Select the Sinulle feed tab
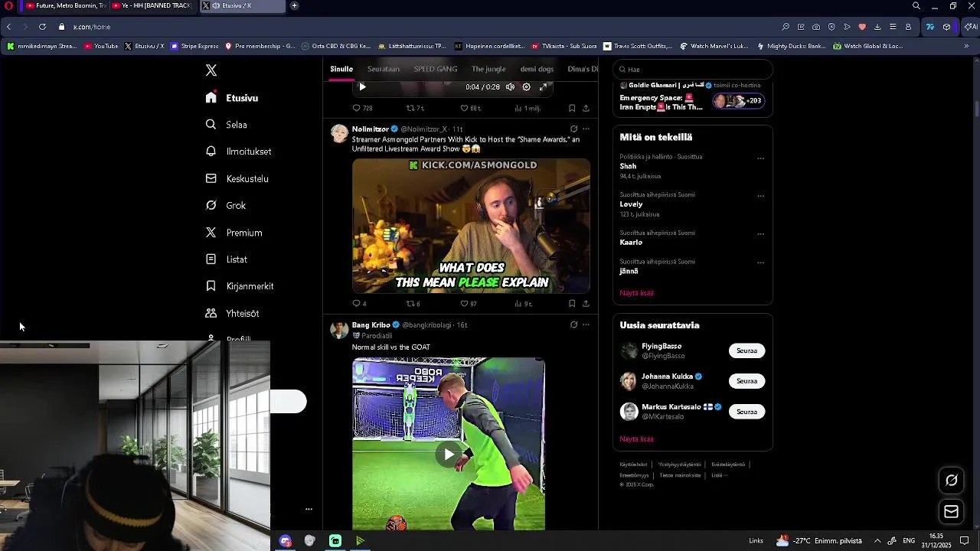This screenshot has height=551, width=980. [341, 69]
